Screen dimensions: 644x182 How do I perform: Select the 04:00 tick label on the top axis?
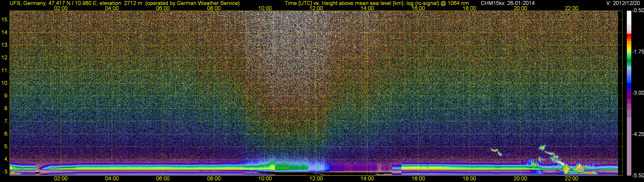pos(112,8)
